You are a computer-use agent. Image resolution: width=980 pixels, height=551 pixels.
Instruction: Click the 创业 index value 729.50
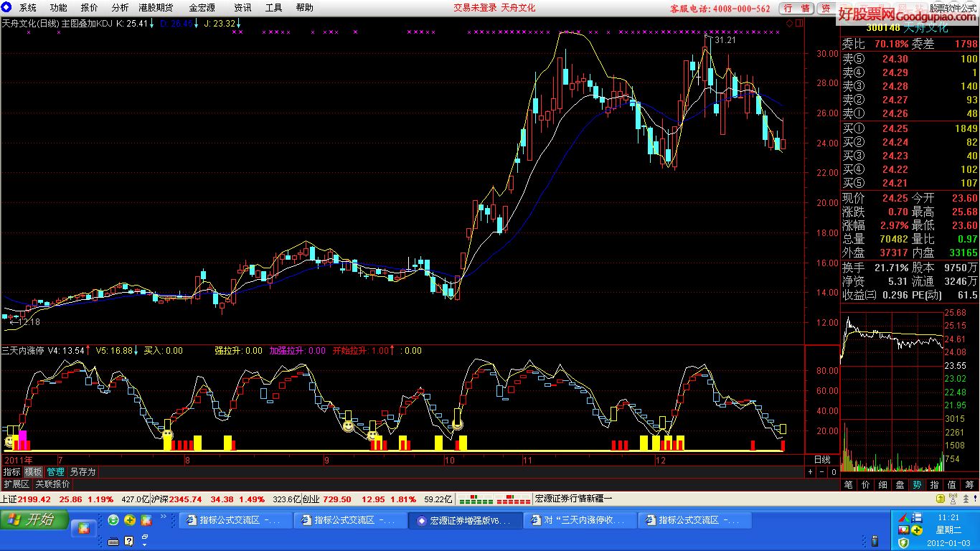pos(337,499)
